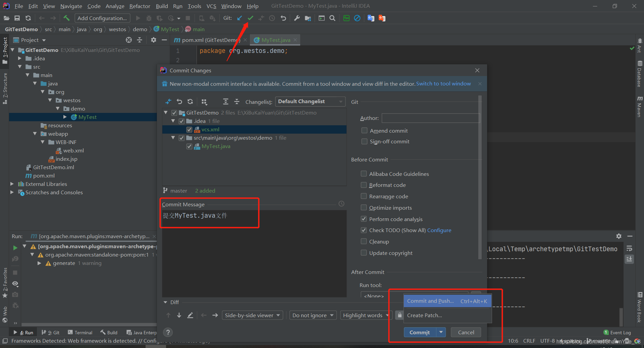This screenshot has width=644, height=348.
Task: Click Configure link for TODO check
Action: point(439,230)
